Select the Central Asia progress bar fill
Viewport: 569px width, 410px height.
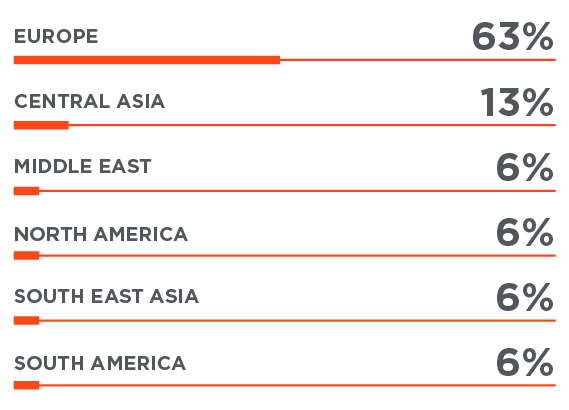pos(41,125)
